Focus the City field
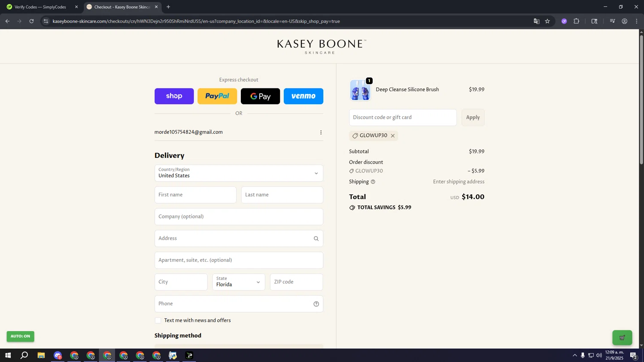This screenshot has height=362, width=644. tap(181, 282)
